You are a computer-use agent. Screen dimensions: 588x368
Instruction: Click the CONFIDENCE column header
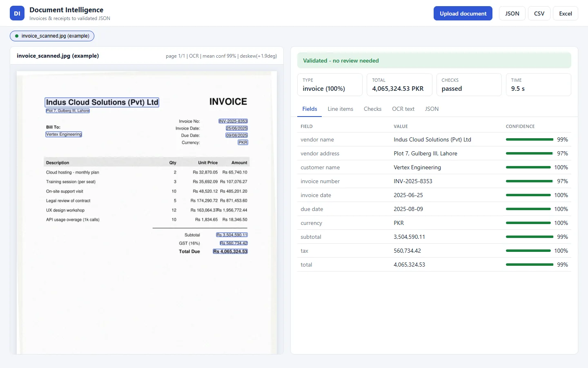pos(520,126)
